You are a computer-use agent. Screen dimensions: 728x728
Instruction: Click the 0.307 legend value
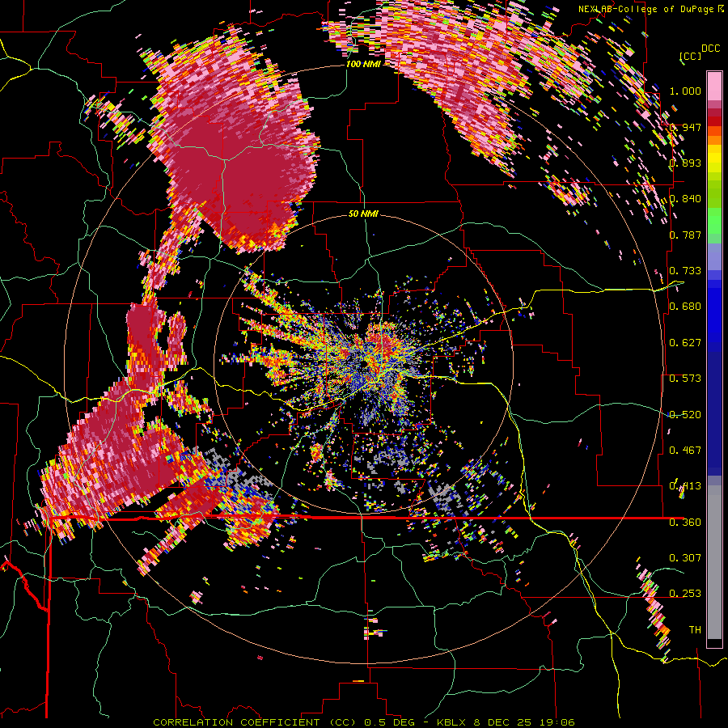click(x=685, y=557)
